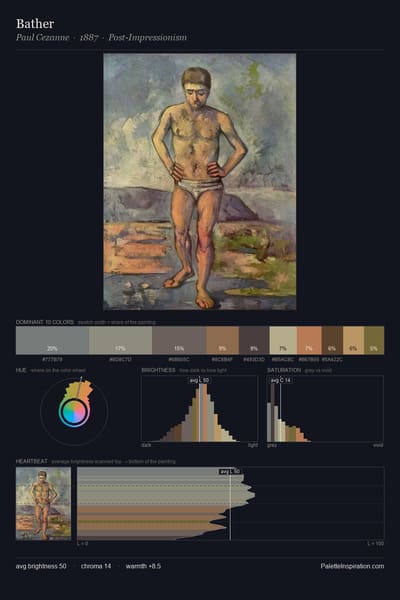Click the 'DOMINANT 10 COLORS' heading
This screenshot has width=400, height=600.
[x=45, y=322]
